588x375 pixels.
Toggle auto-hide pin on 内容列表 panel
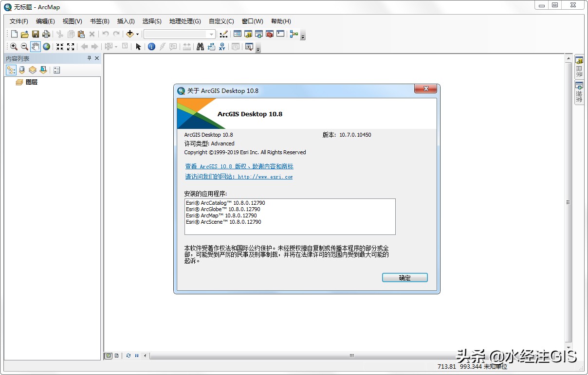coord(89,58)
